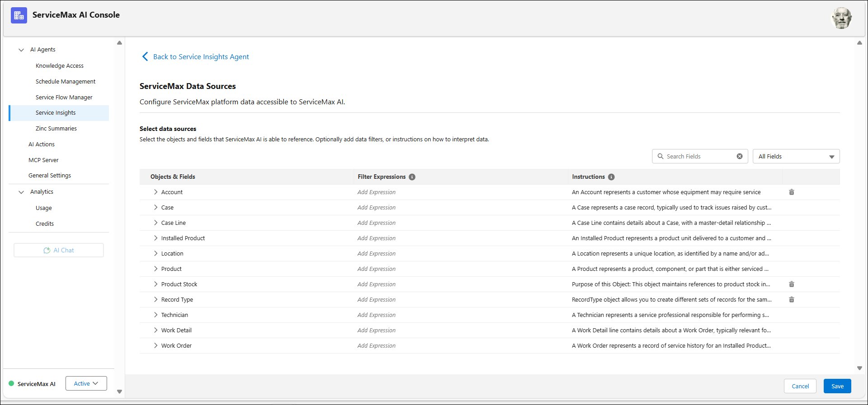868x405 pixels.
Task: Clear the Search Fields box
Action: click(x=740, y=156)
